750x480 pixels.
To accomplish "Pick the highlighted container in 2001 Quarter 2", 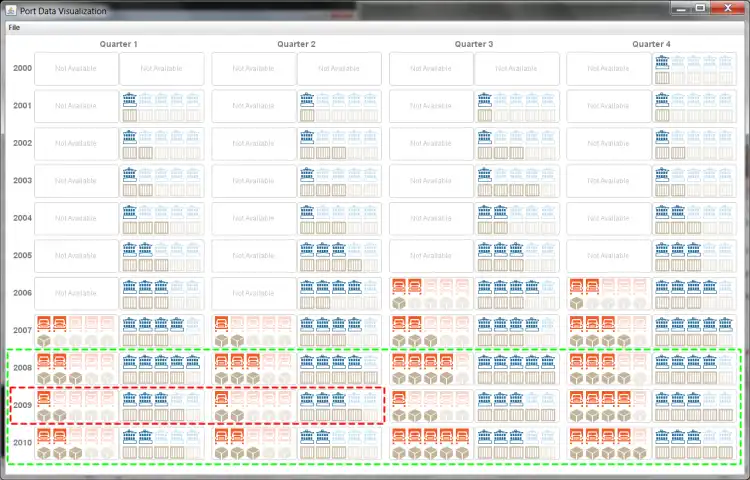I will pyautogui.click(x=307, y=115).
